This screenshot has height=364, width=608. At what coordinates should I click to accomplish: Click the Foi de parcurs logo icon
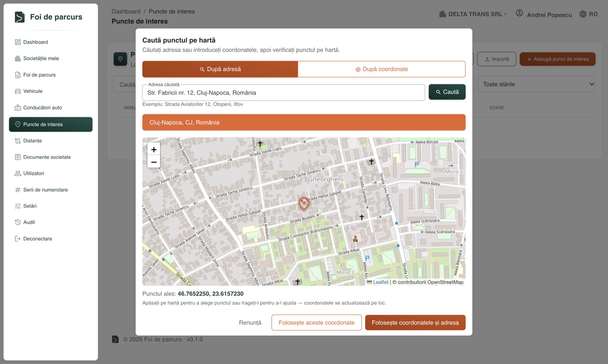pyautogui.click(x=20, y=17)
